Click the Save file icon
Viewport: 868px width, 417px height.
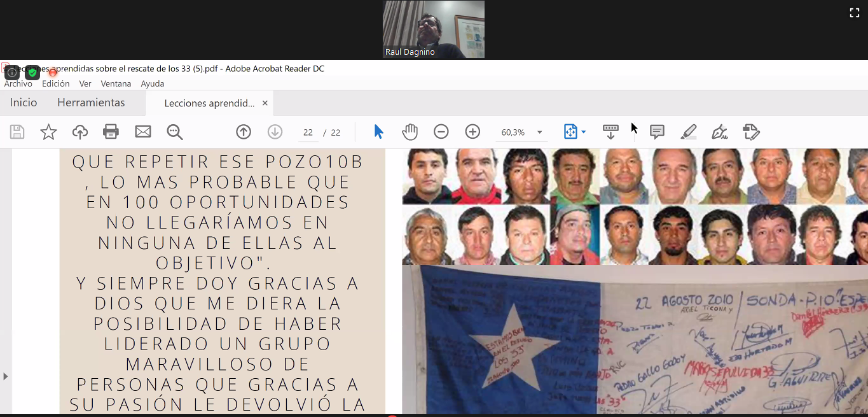click(x=17, y=132)
